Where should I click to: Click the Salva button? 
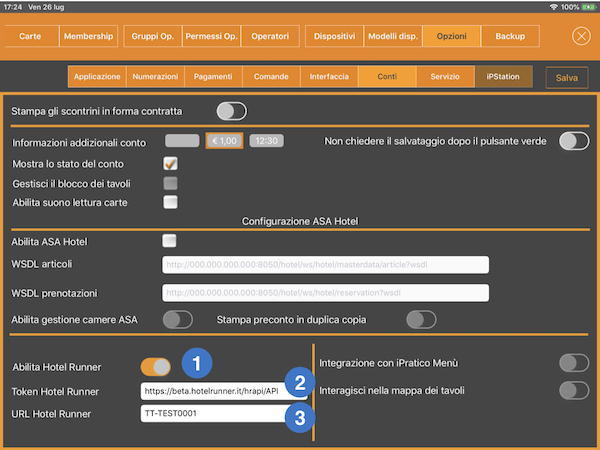click(x=567, y=78)
